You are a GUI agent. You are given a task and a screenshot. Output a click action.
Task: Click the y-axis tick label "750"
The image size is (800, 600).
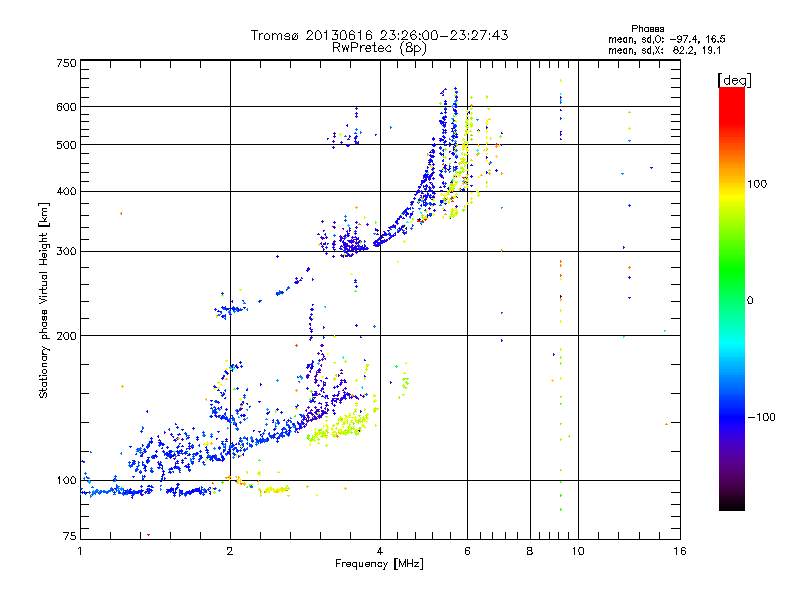(x=66, y=63)
